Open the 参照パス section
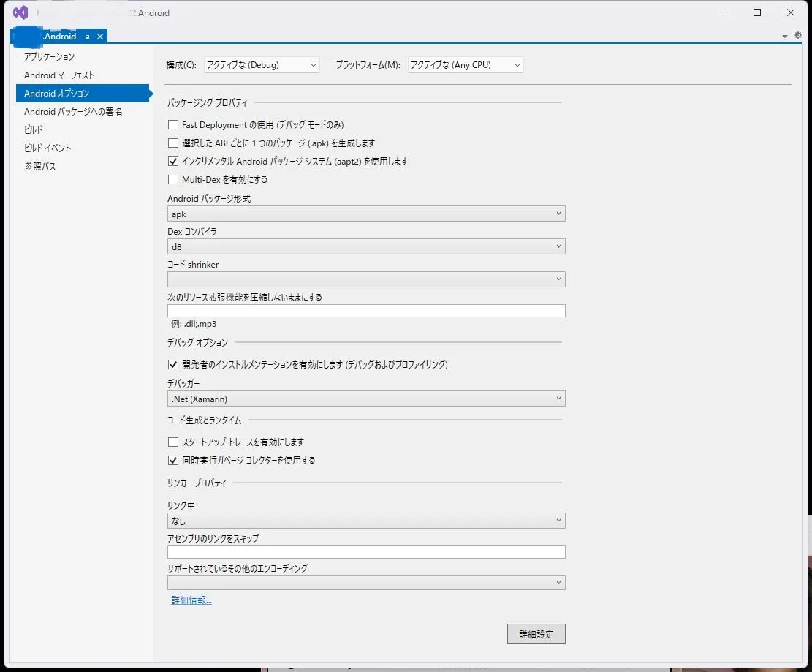The height and width of the screenshot is (672, 812). (40, 166)
